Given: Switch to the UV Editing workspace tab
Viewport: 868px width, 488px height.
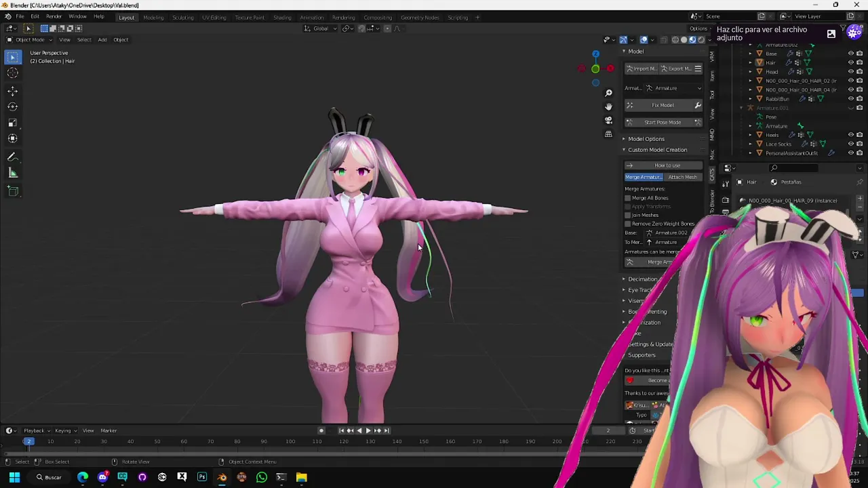Looking at the screenshot, I should 214,17.
